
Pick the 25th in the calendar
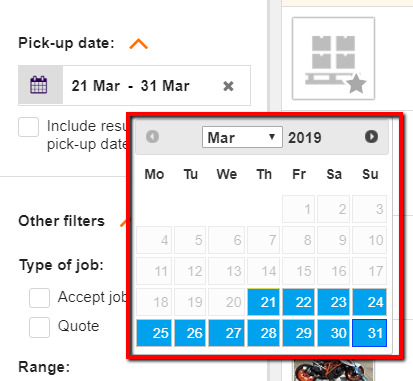click(x=154, y=333)
